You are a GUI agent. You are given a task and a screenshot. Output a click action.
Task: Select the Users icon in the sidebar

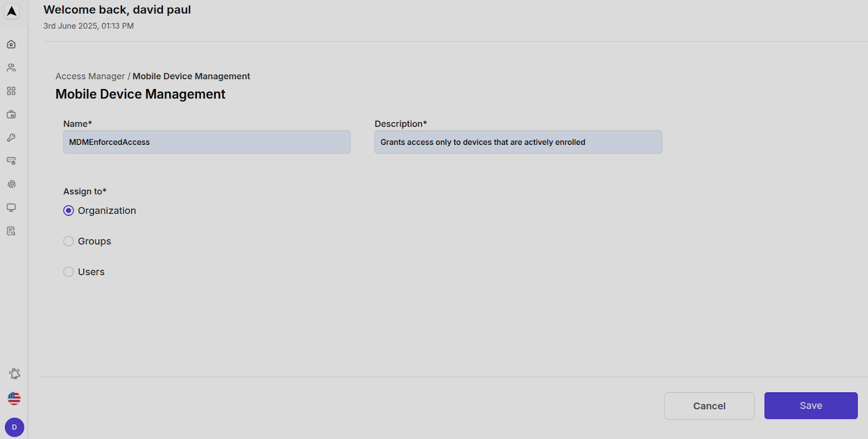(11, 67)
